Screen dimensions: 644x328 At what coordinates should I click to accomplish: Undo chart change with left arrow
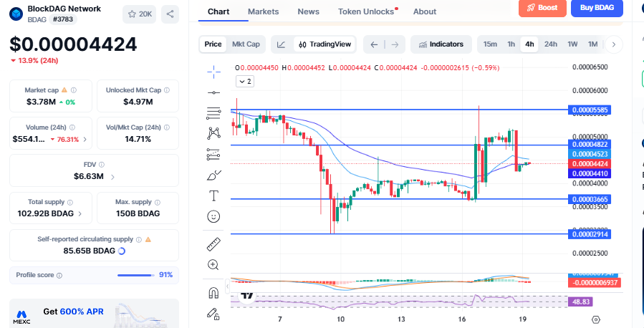(x=374, y=44)
